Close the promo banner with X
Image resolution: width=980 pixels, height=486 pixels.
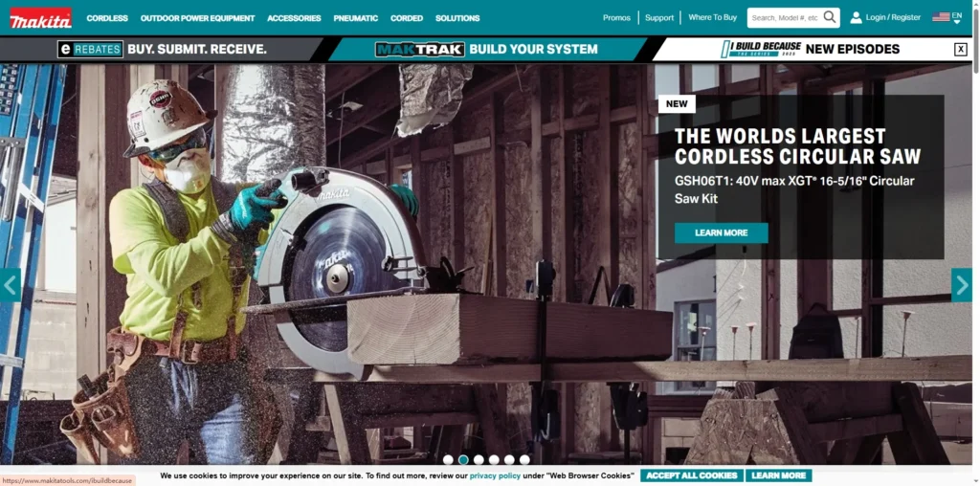point(960,50)
